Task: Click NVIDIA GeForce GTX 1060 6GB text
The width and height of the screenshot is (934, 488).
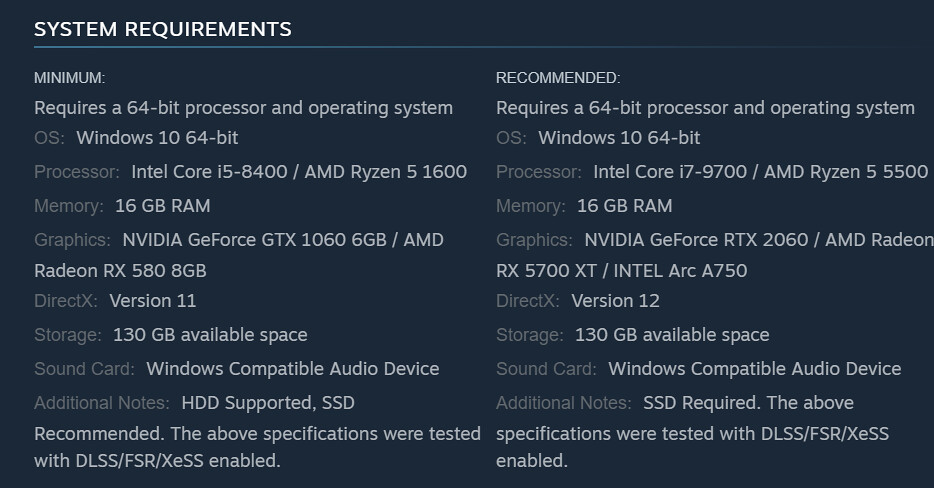Action: click(254, 240)
